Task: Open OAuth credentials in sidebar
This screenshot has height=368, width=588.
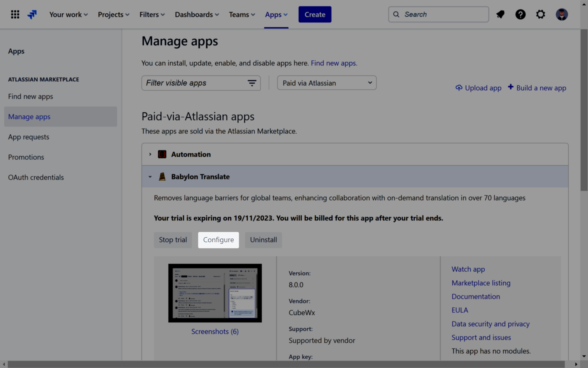Action: [36, 177]
